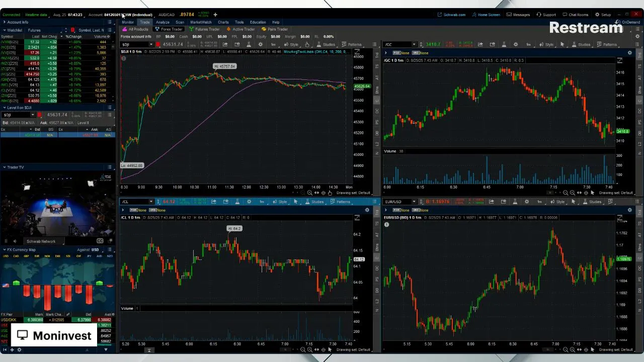Collapse the Trader TV section
This screenshot has width=644, height=362.
pos(4,167)
